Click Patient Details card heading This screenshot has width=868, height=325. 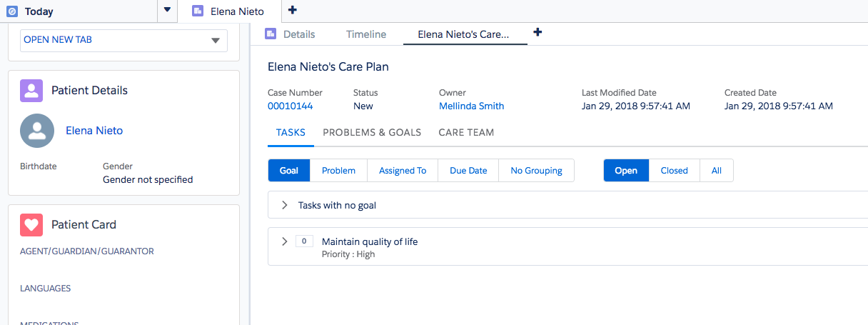90,91
